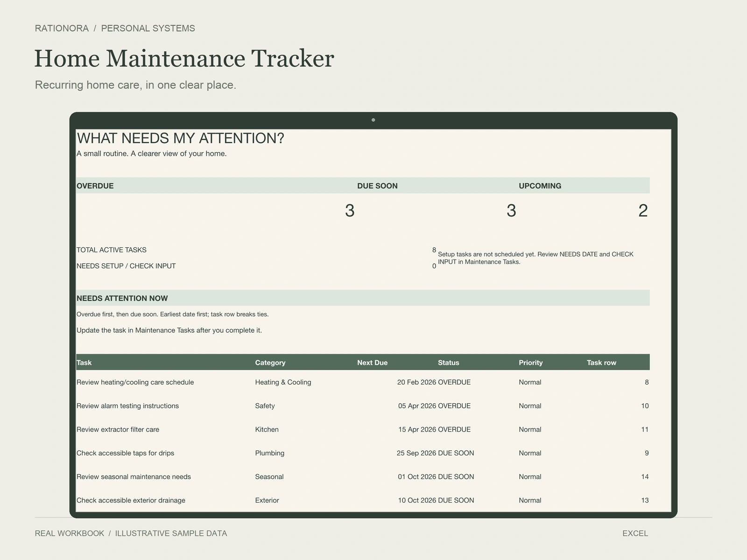747x560 pixels.
Task: Select the '25 Sep 2026' due date
Action: (x=416, y=453)
